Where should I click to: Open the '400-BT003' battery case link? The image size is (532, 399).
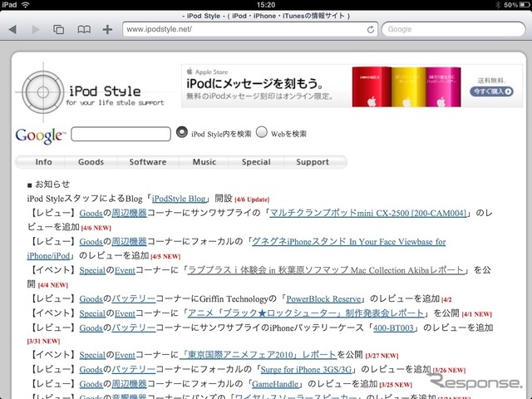tap(393, 328)
